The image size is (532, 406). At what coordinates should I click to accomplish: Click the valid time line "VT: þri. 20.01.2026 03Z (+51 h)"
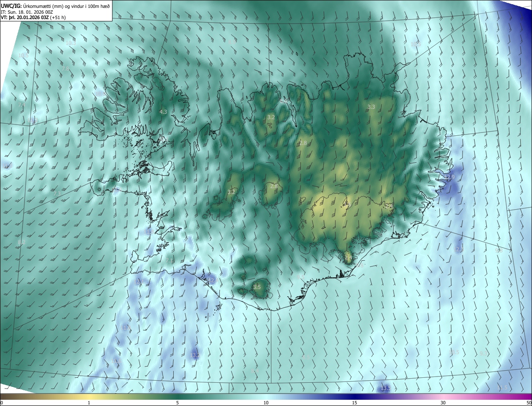coord(33,17)
